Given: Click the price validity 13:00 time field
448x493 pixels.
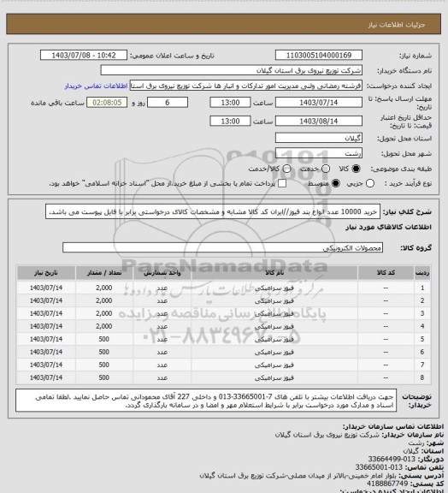Looking at the screenshot, I should [230, 121].
